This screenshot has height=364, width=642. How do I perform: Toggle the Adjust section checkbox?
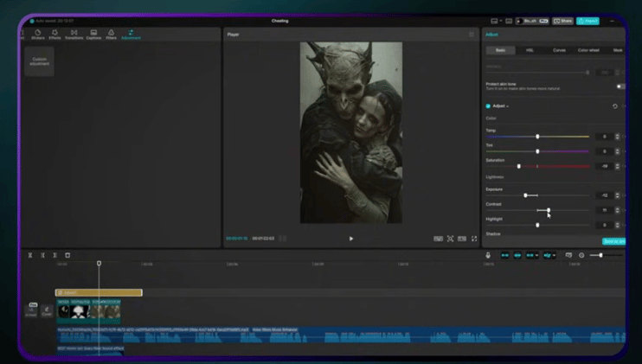coord(488,106)
